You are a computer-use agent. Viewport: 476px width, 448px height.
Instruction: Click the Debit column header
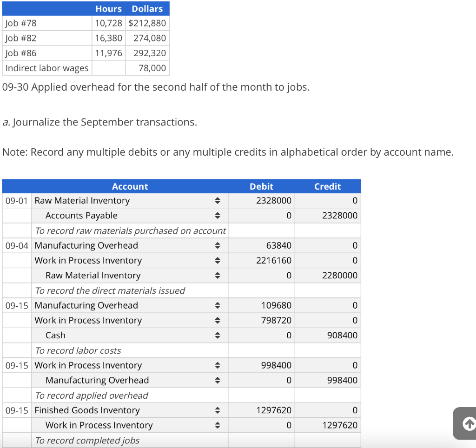261,186
